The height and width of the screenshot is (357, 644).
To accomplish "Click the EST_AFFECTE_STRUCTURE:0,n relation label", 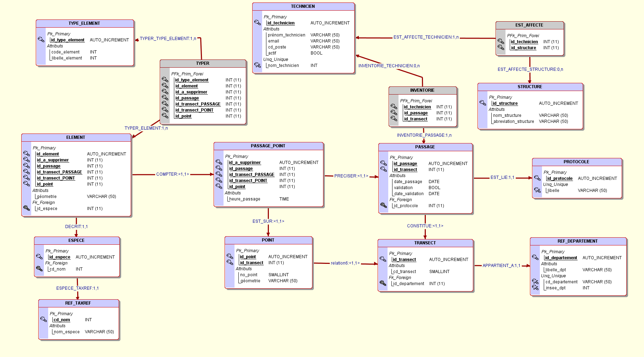I will click(x=530, y=69).
